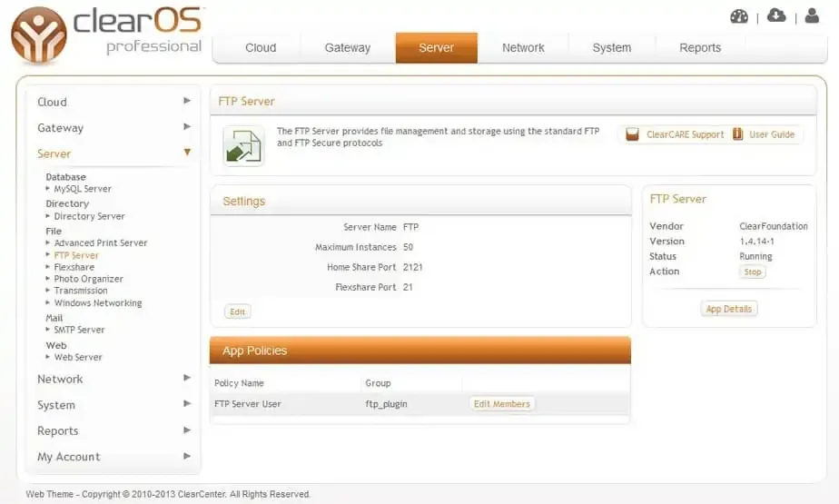839x504 pixels.
Task: Click the FTP Server app icon
Action: 243,146
